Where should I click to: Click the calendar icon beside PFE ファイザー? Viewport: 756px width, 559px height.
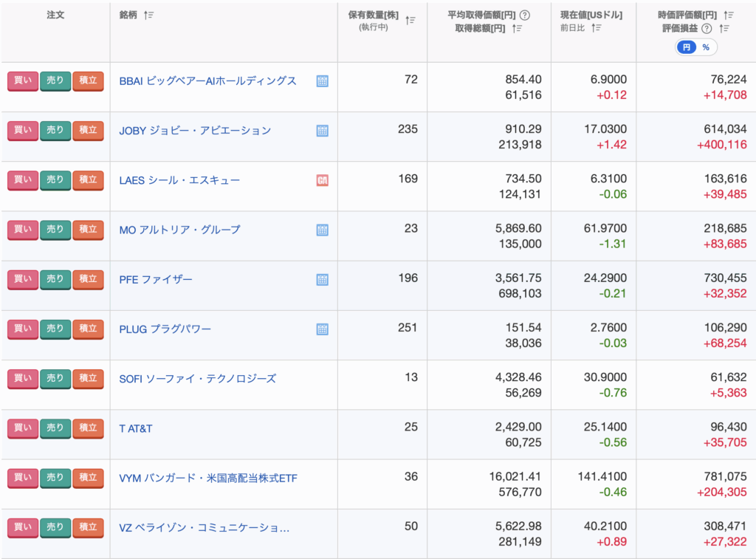pyautogui.click(x=322, y=280)
